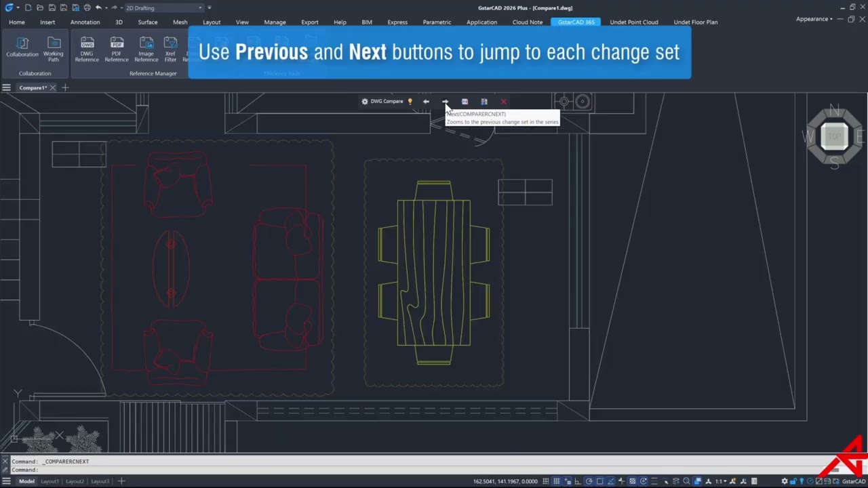Click the viewcube TOP face

[x=835, y=136]
